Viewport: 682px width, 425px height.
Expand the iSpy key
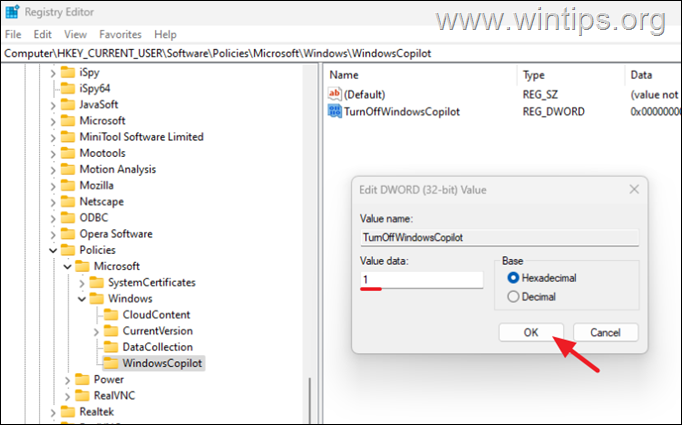tap(53, 73)
